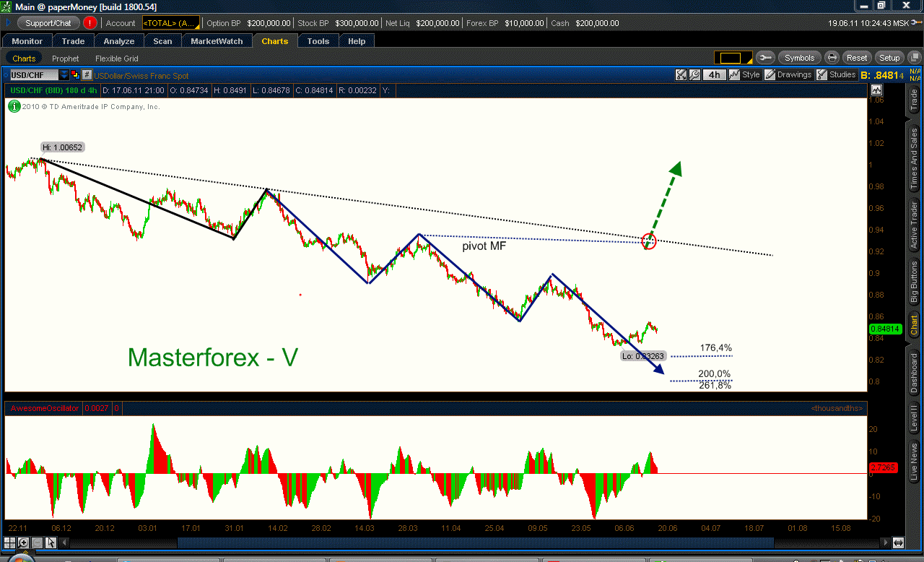The image size is (924, 562).
Task: Click the Stock BP $300,000.00 value
Action: 355,23
